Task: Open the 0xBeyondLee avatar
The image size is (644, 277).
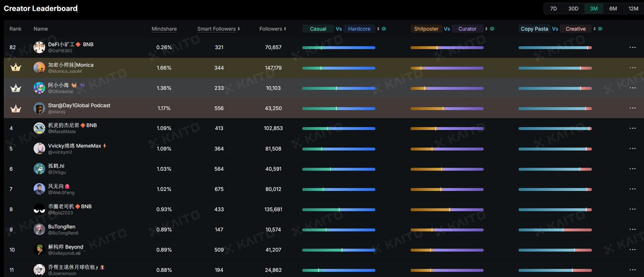Action: click(39, 250)
